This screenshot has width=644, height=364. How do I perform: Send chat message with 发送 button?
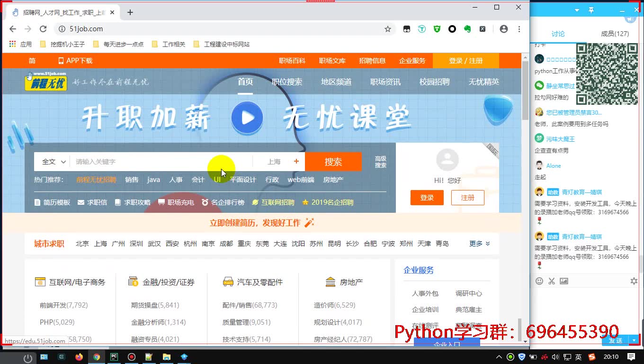[x=616, y=340]
